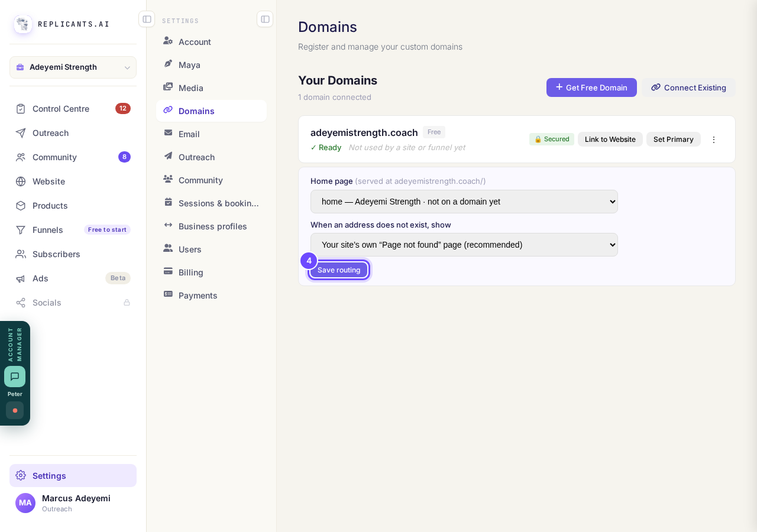The height and width of the screenshot is (532, 757).
Task: Open Account settings
Action: tap(211, 41)
